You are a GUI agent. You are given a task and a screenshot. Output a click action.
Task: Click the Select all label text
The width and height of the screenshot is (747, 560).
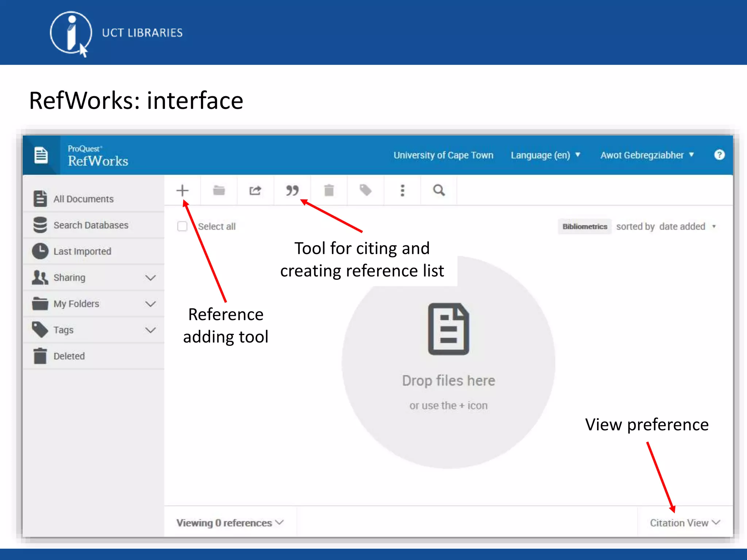(x=217, y=226)
